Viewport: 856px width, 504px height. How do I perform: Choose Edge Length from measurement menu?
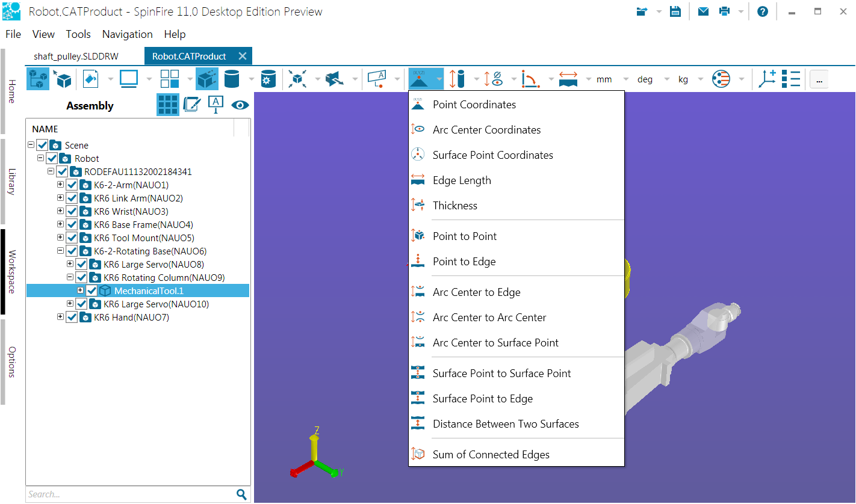pos(461,180)
